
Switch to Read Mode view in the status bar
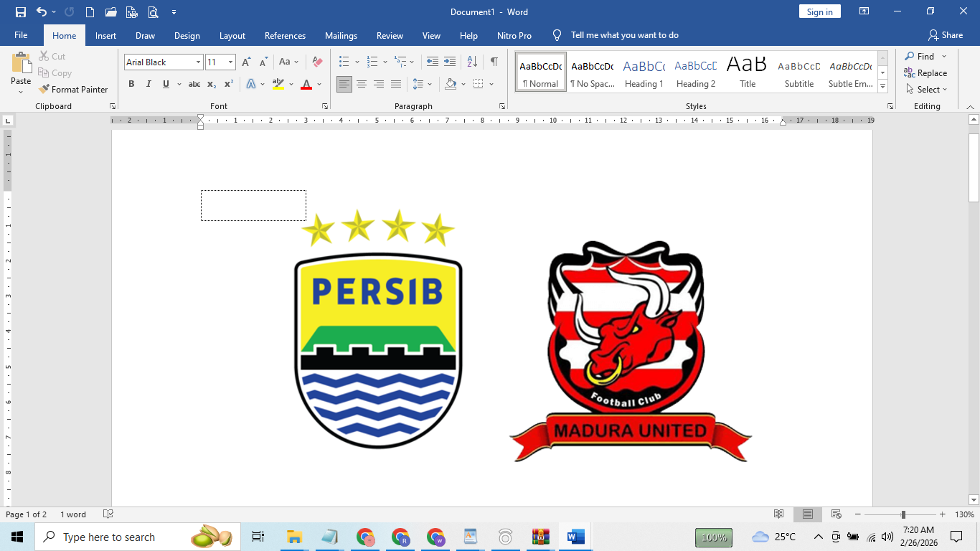(779, 514)
